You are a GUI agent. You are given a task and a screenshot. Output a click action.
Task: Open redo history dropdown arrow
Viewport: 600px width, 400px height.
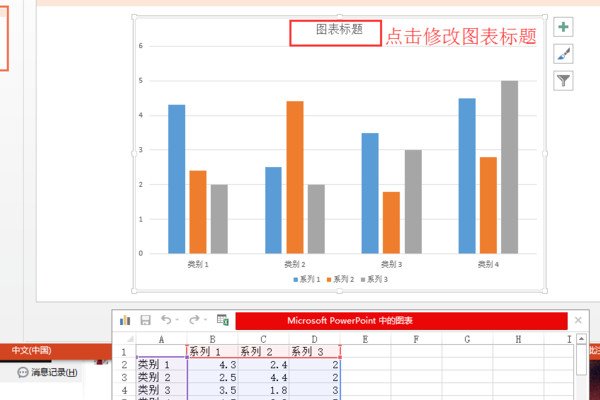205,320
